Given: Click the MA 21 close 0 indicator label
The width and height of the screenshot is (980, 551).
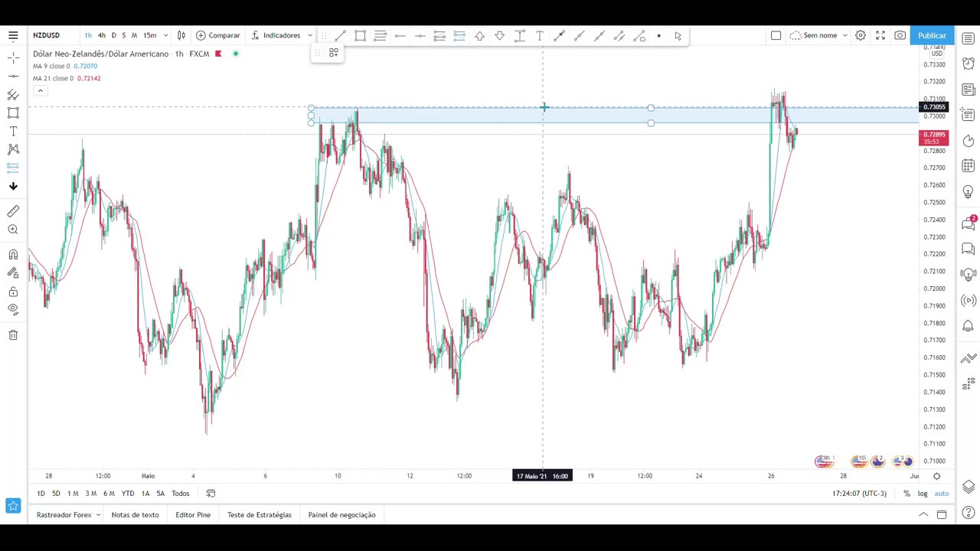Looking at the screenshot, I should [54, 78].
